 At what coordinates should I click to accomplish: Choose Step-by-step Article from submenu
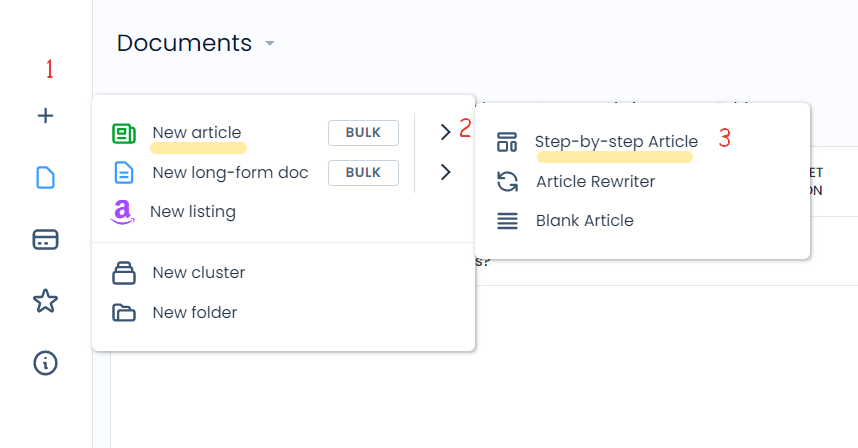617,142
